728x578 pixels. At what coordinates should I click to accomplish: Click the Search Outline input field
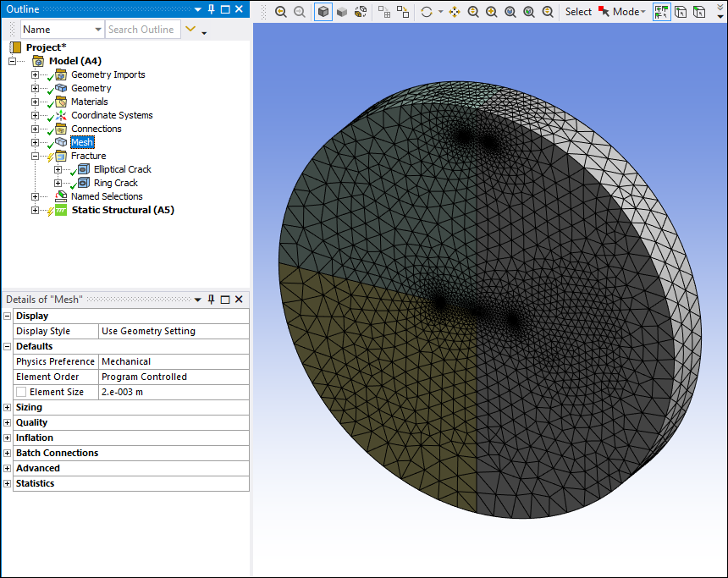click(x=141, y=30)
